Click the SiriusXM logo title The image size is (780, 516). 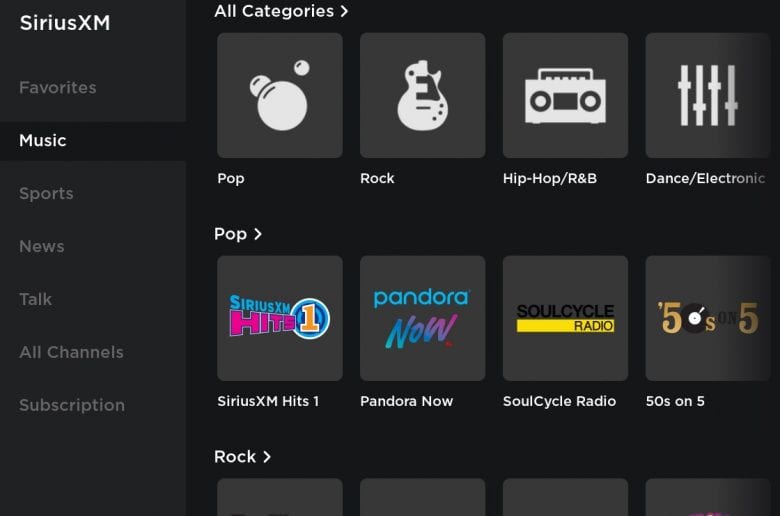click(x=65, y=23)
